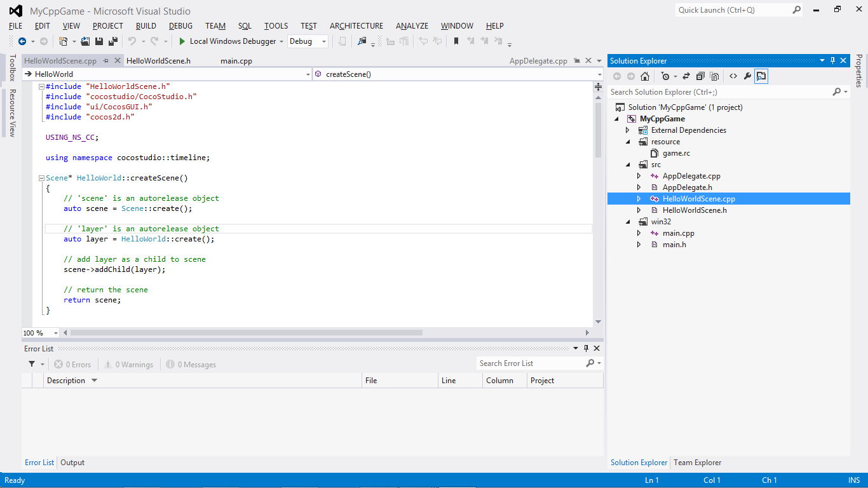Click Collapse All icon in Solution Explorer
The height and width of the screenshot is (488, 868).
coord(700,76)
